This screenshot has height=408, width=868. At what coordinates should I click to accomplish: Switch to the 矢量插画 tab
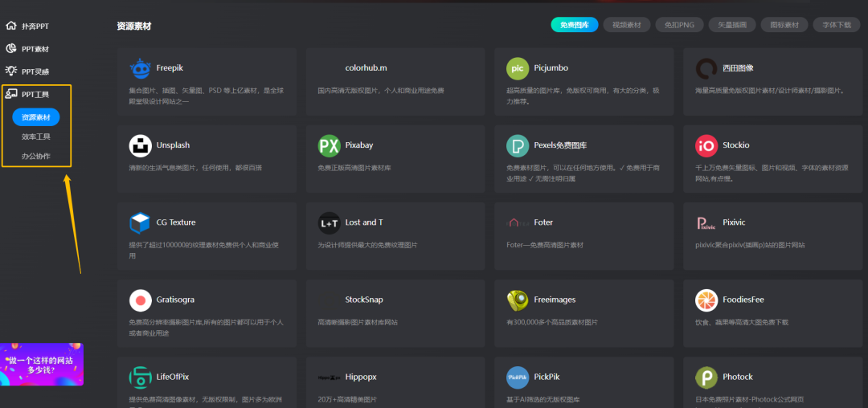[x=732, y=25]
